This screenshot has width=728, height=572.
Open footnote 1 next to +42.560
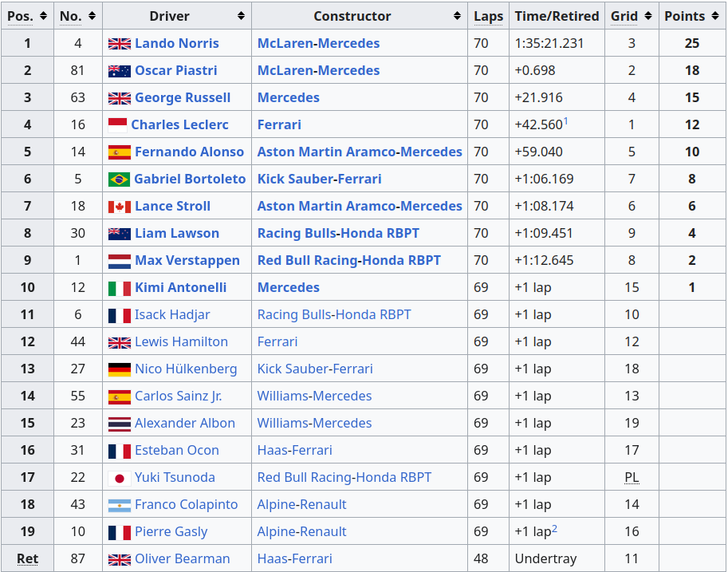tap(565, 122)
